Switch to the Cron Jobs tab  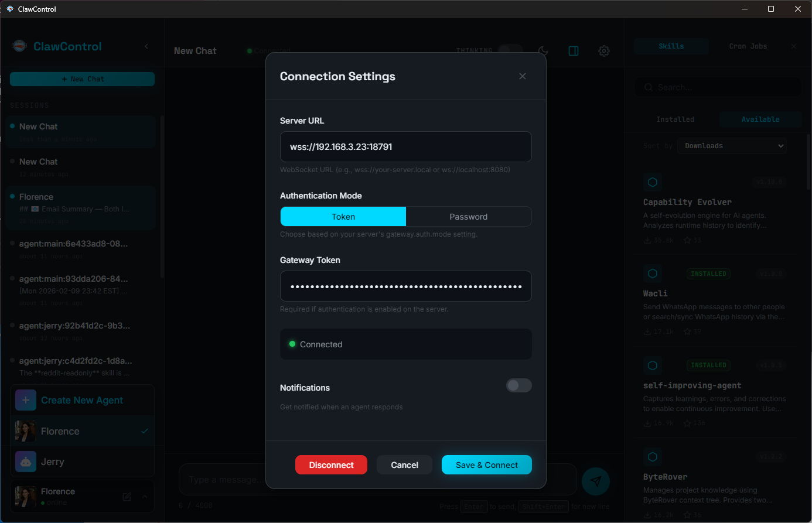coord(748,46)
